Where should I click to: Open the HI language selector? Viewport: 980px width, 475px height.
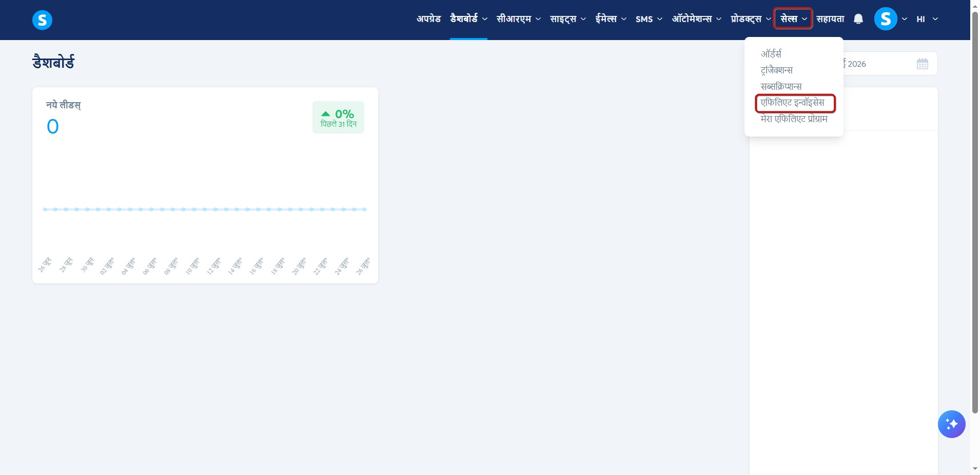click(x=927, y=19)
